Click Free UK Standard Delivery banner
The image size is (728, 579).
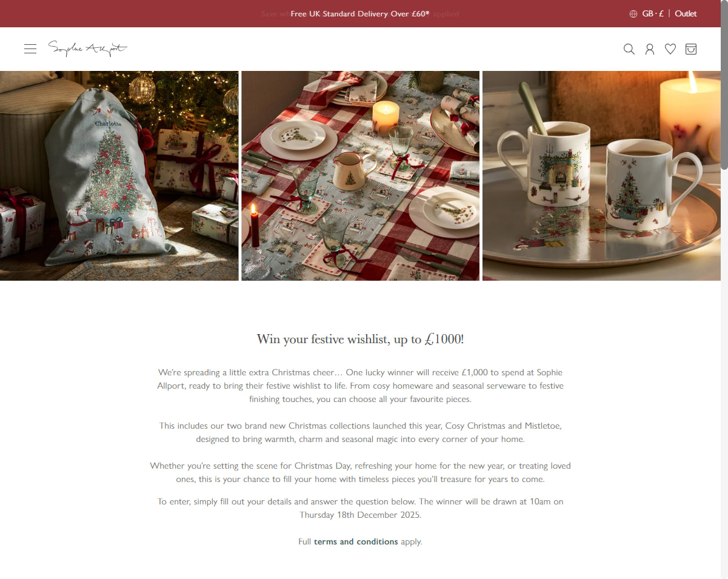360,13
